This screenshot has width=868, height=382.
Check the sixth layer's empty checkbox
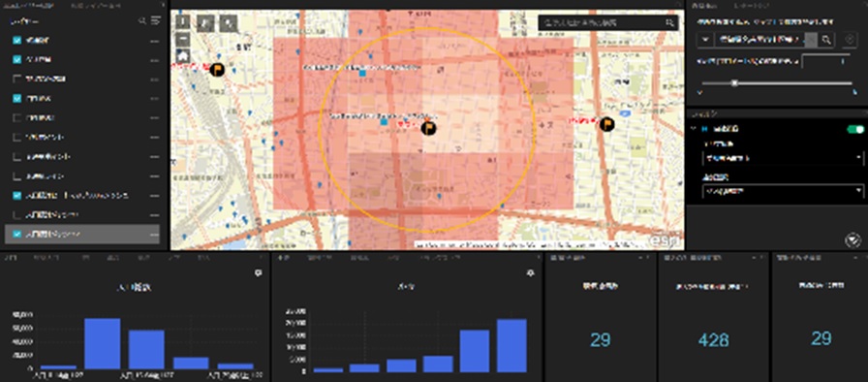[16, 138]
